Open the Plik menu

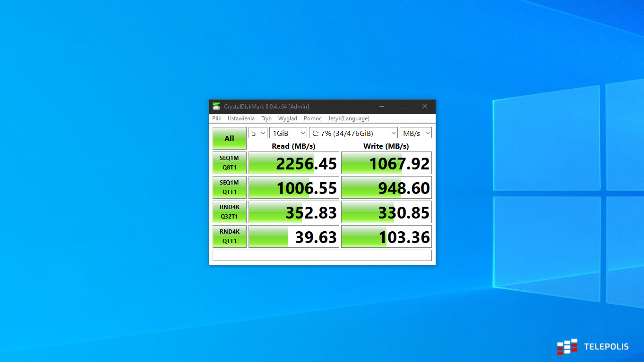tap(216, 118)
